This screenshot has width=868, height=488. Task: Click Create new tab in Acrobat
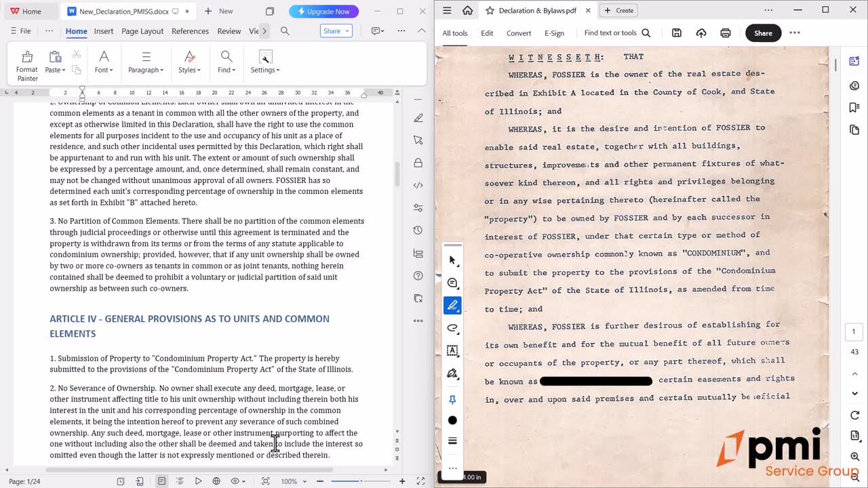pyautogui.click(x=619, y=10)
